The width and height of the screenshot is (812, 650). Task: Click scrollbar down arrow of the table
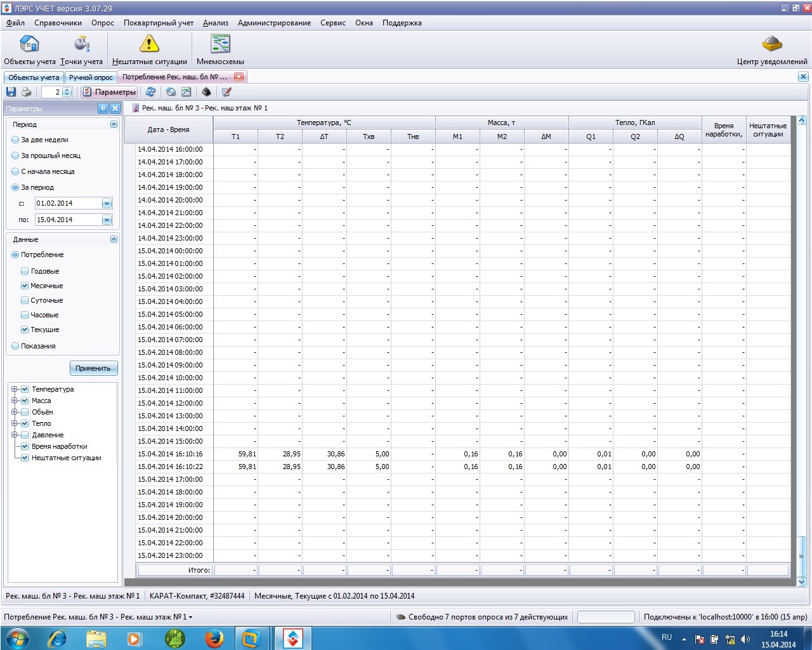(x=801, y=581)
